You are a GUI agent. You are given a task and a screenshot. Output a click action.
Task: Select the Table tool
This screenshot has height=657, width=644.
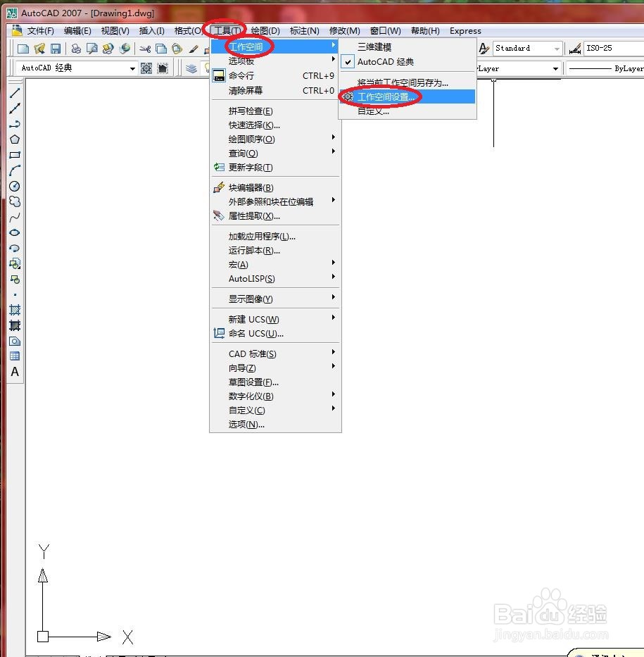(x=15, y=356)
